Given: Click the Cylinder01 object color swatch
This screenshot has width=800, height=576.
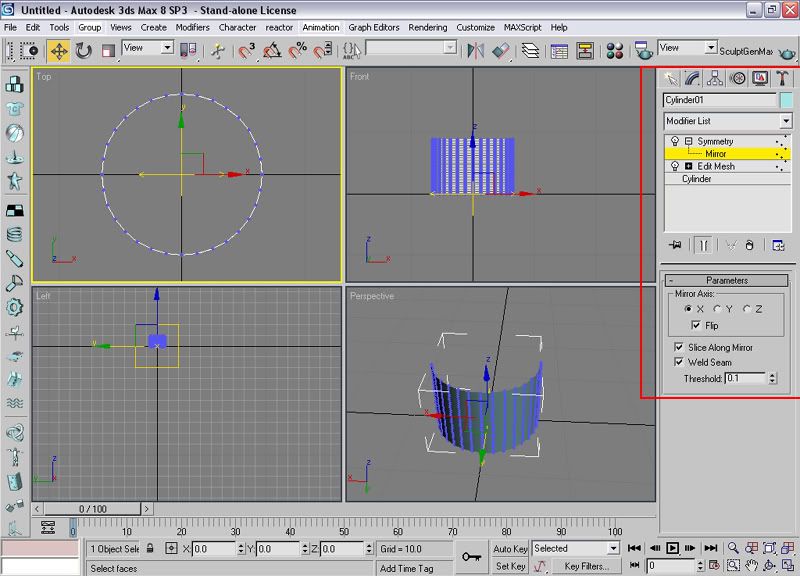Looking at the screenshot, I should [x=786, y=100].
